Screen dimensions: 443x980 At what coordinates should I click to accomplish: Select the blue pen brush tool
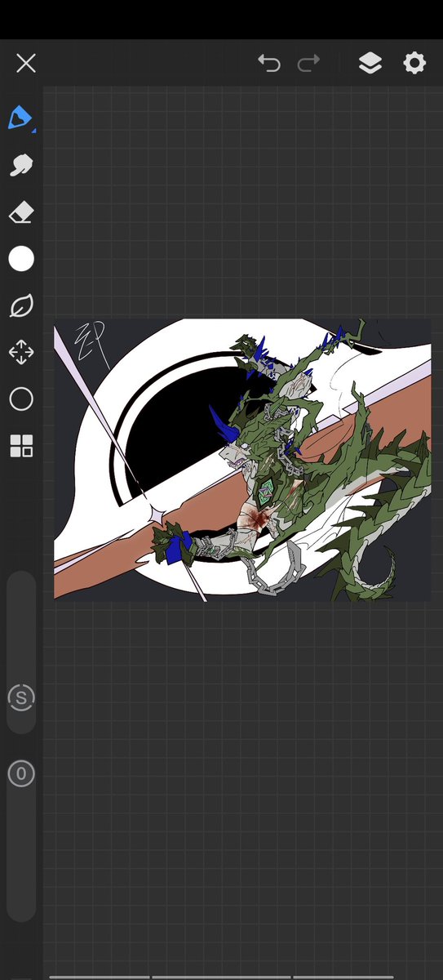[21, 118]
